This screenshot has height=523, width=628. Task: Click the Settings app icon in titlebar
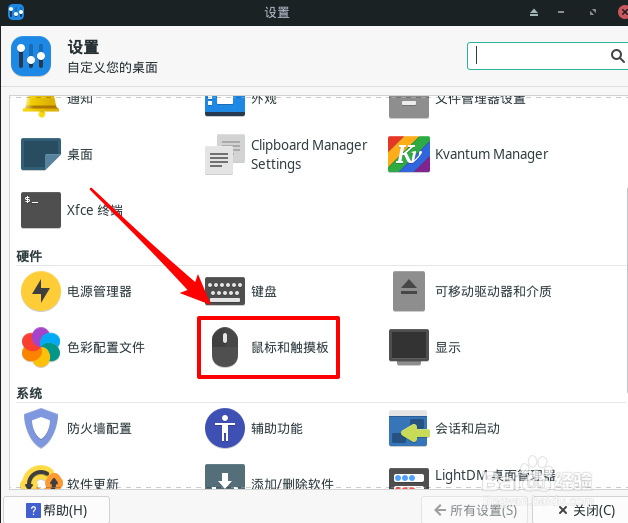16,12
